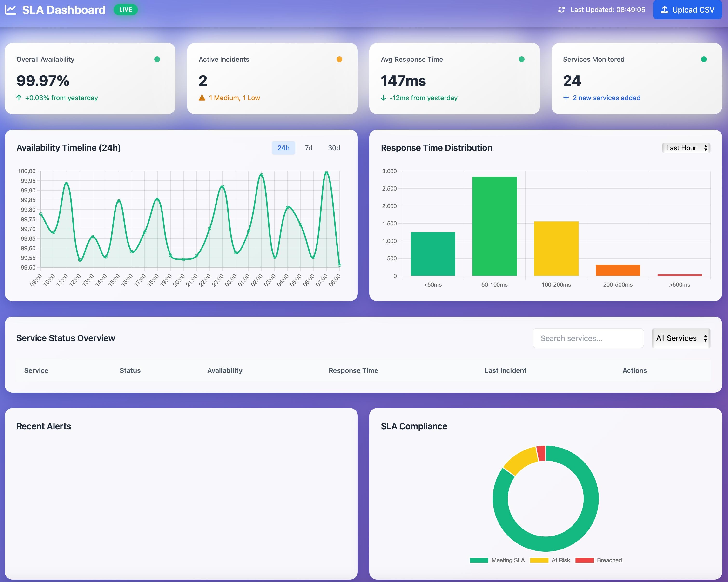Click the SLA Dashboard line chart logo
Screen dimensions: 728x582
(x=10, y=9)
